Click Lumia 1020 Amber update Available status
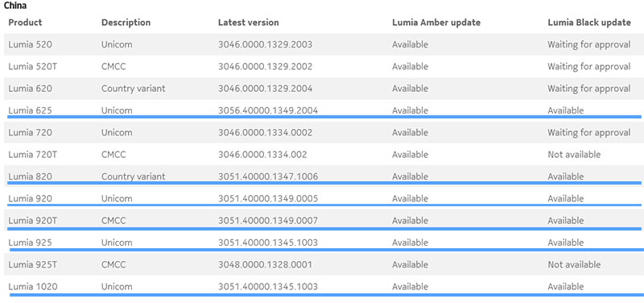Image resolution: width=644 pixels, height=303 pixels. tap(411, 287)
